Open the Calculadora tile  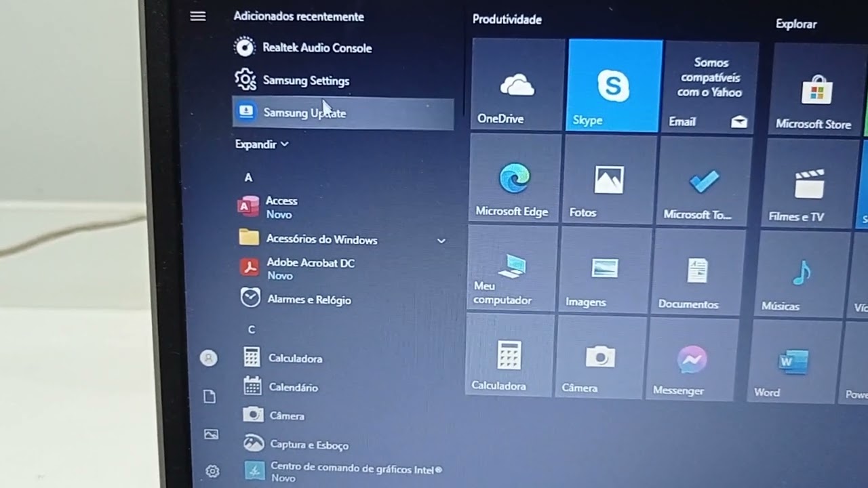[x=509, y=357]
